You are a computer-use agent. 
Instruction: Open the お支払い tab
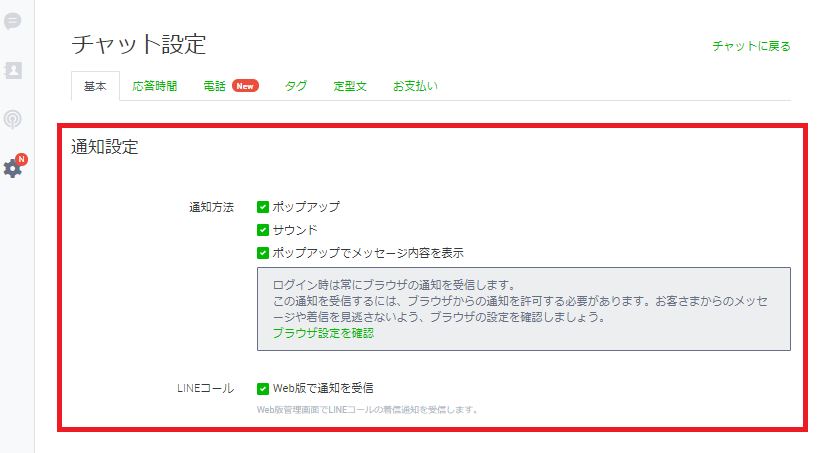coord(415,87)
